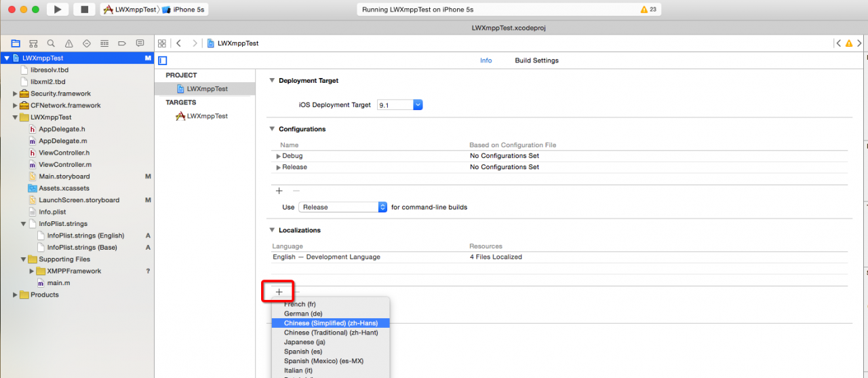
Task: Open Main.storyboard
Action: point(64,176)
